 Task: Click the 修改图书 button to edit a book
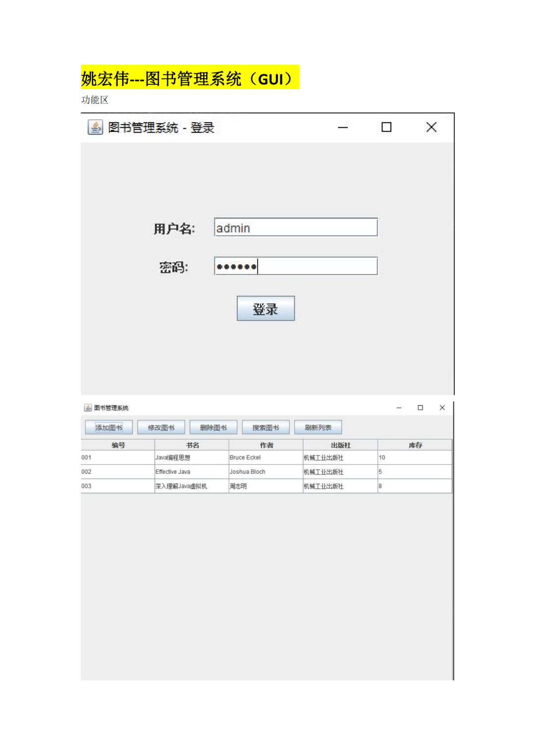(x=160, y=427)
